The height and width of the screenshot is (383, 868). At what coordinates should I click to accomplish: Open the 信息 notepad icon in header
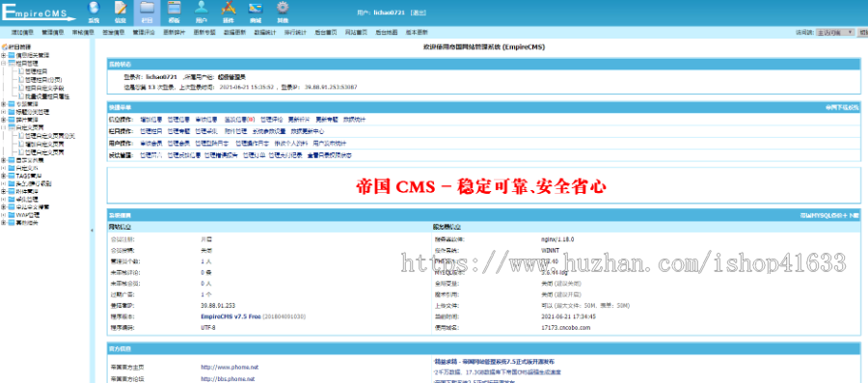point(121,8)
